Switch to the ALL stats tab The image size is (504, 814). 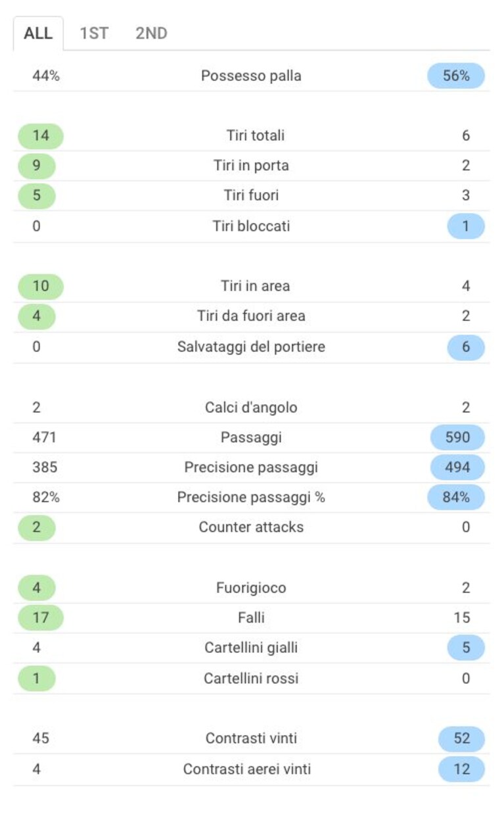38,34
